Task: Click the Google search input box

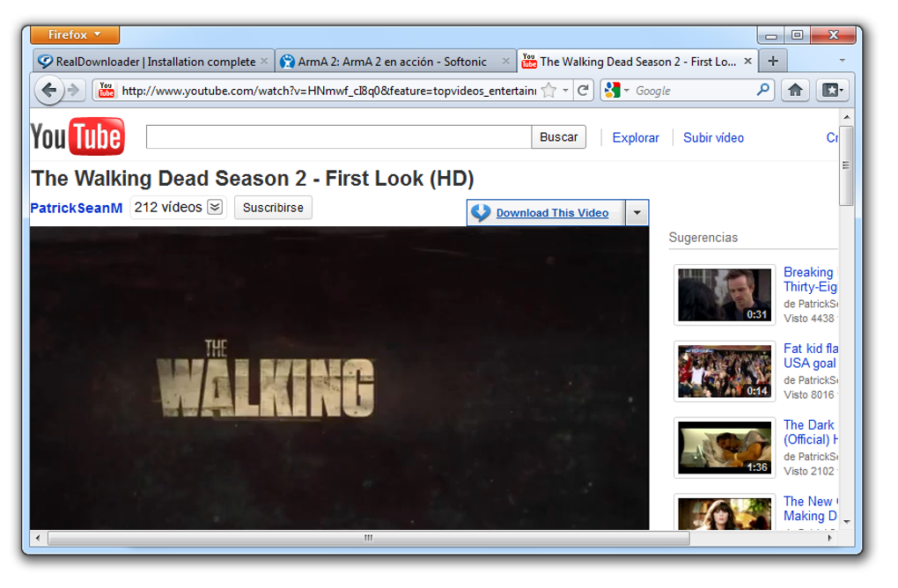Action: tap(693, 91)
